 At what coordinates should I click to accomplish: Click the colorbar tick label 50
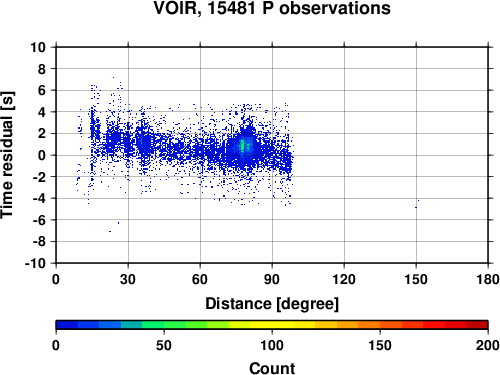point(164,345)
